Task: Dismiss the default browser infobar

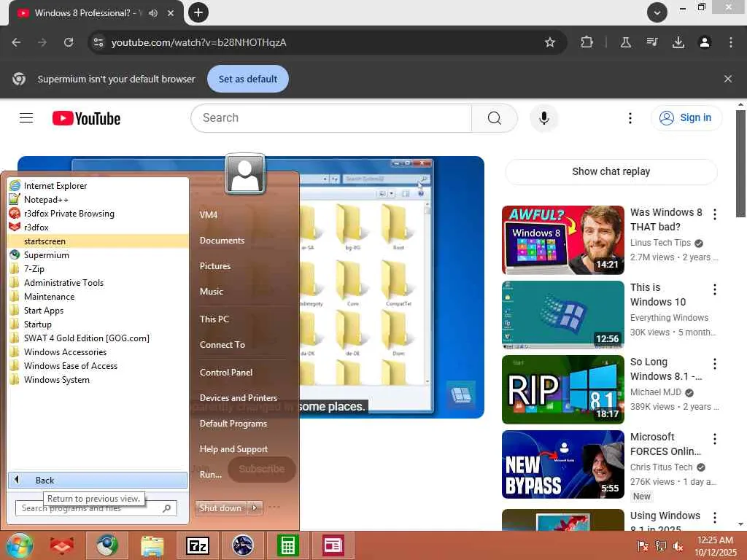Action: click(x=727, y=79)
